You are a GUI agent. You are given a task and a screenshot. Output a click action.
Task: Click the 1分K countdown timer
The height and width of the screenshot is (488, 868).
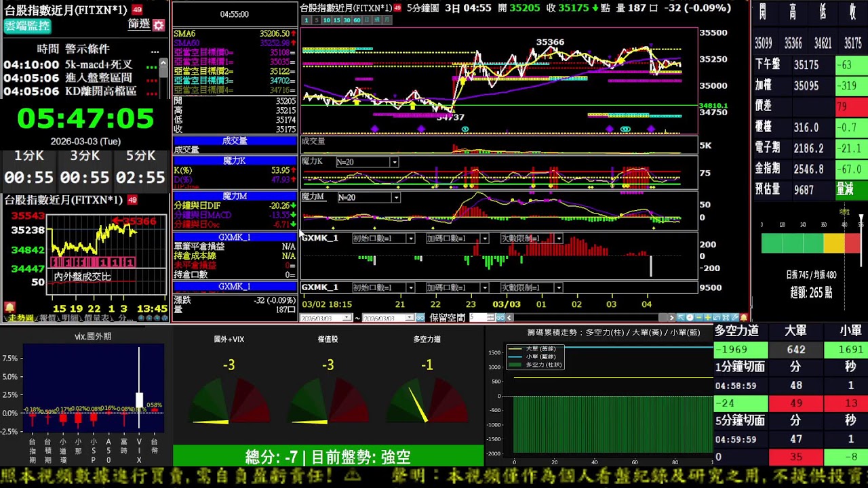point(28,178)
